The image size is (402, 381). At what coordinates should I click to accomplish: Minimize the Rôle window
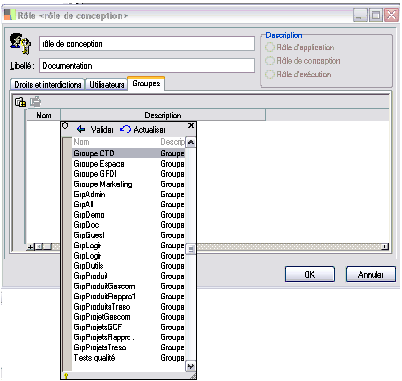pos(360,15)
